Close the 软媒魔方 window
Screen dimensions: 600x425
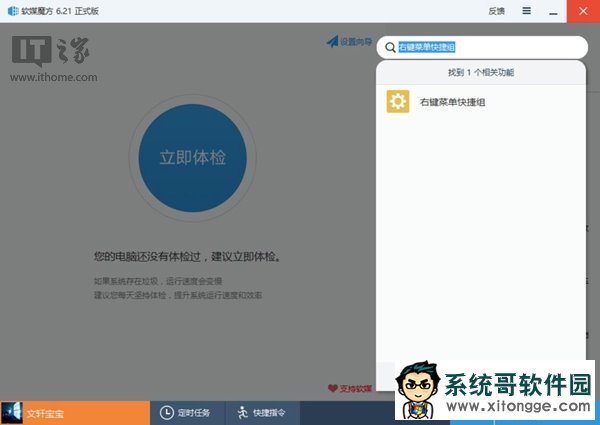click(584, 10)
